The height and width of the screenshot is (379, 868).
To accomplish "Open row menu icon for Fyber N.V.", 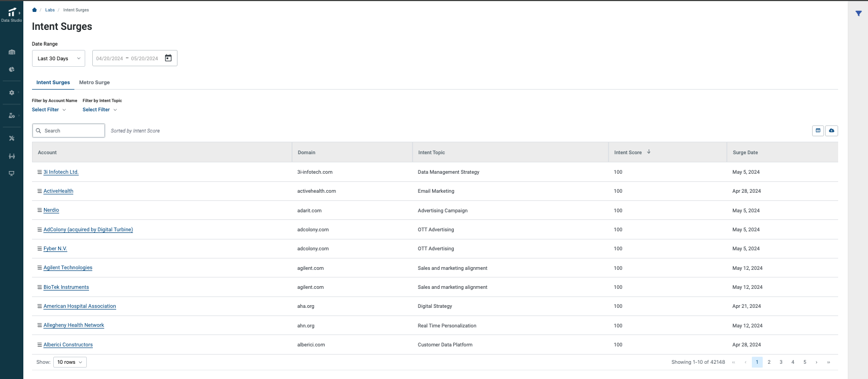I will coord(40,249).
